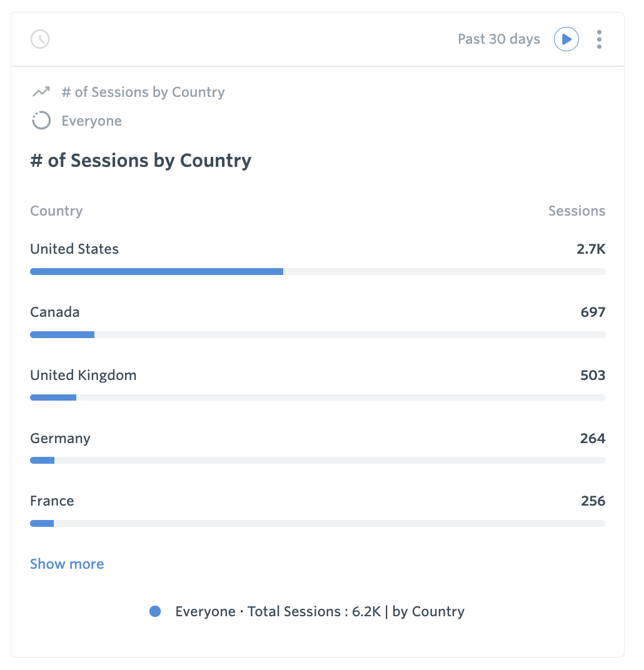Click the Canada bar

pyautogui.click(x=63, y=334)
